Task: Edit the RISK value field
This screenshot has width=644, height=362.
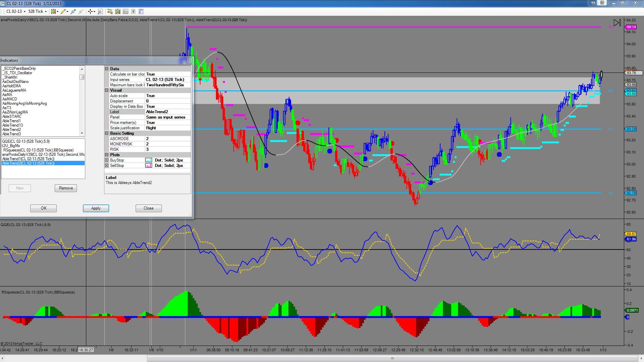Action: coord(168,149)
